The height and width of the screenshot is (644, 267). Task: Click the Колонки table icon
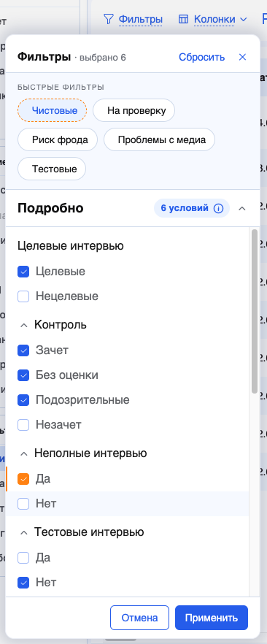pos(183,19)
